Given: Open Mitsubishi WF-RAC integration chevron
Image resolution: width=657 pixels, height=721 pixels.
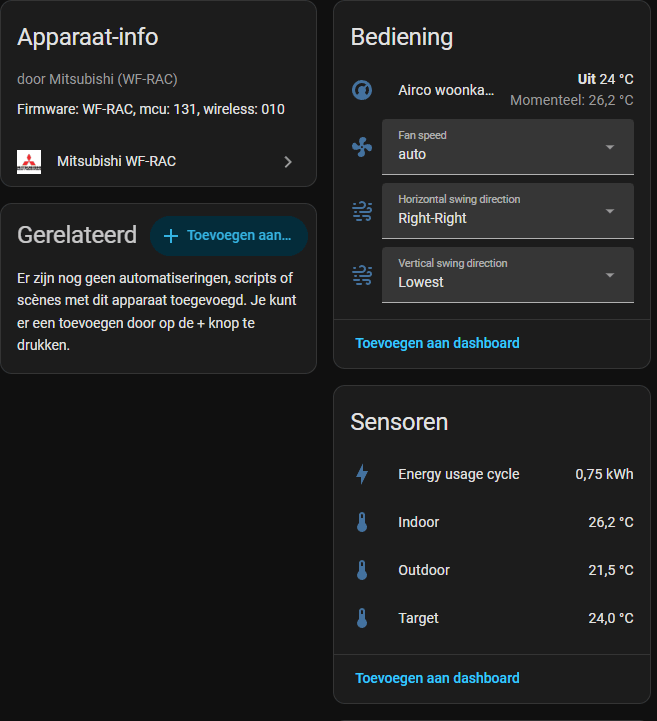Looking at the screenshot, I should click(x=288, y=162).
